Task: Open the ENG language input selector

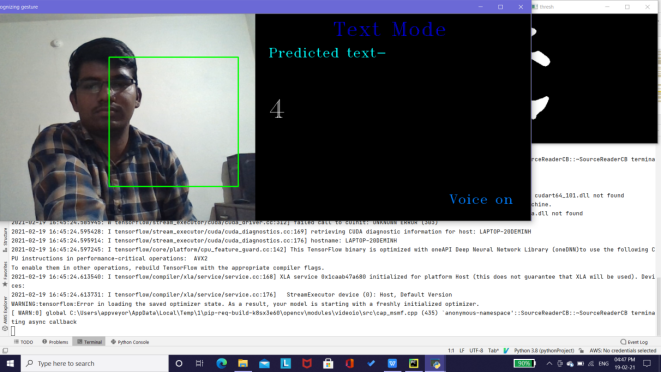Action: [x=603, y=363]
